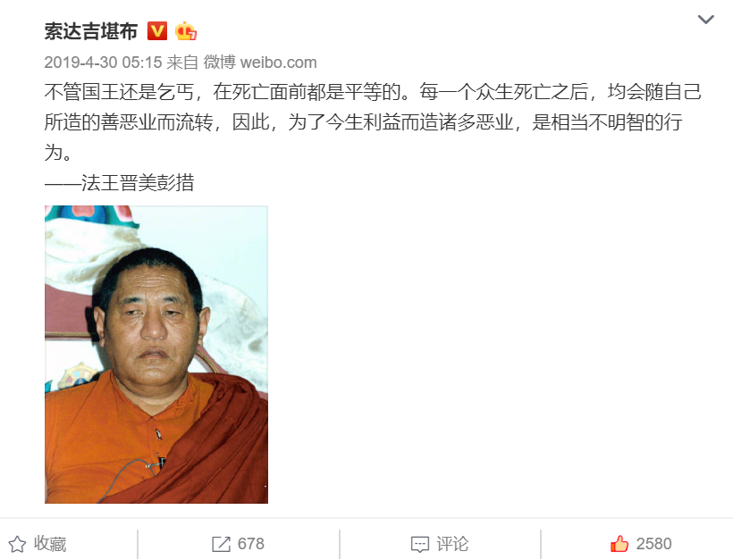Click the crown membership badge icon
Viewport: 733px width, 560px height.
tap(186, 31)
